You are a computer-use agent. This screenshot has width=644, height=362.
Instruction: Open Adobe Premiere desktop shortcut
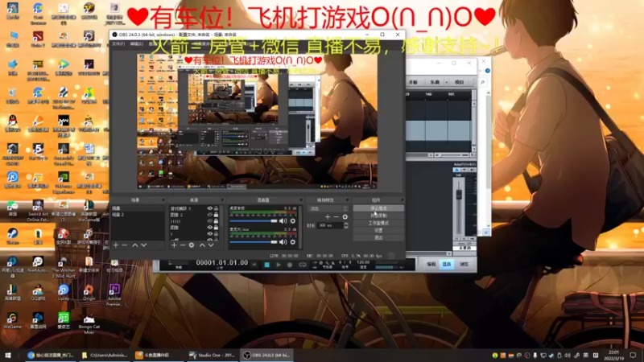point(114,294)
